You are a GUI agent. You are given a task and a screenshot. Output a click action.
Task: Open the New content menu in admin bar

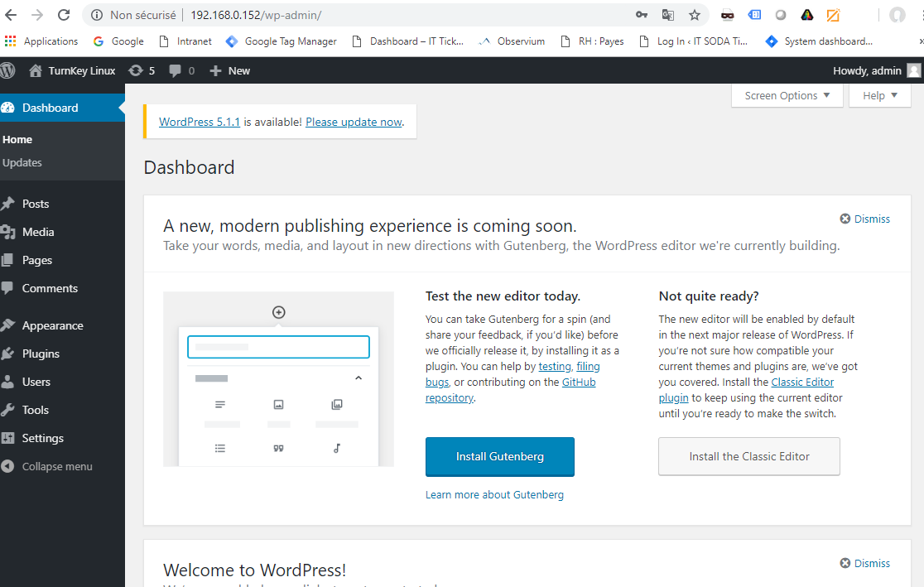[x=230, y=70]
